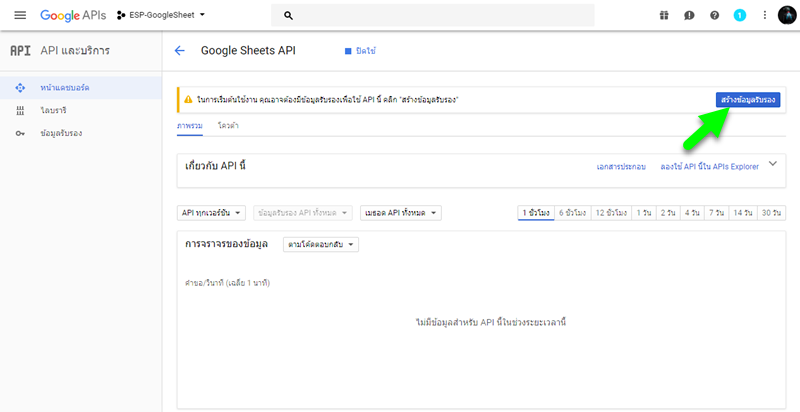This screenshot has width=800, height=412.
Task: Open the API ทุกเวอร์ชัน versions dropdown
Action: (211, 213)
